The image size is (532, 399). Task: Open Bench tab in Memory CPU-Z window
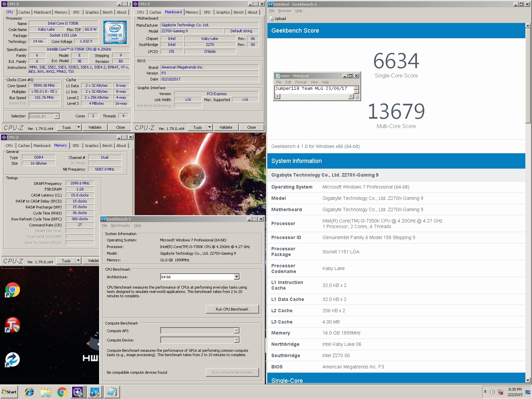pyautogui.click(x=107, y=146)
